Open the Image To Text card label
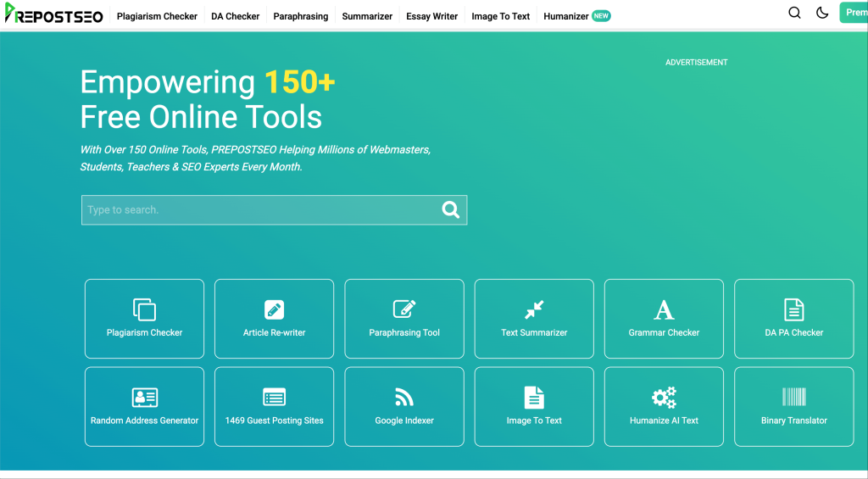The width and height of the screenshot is (868, 479). click(x=534, y=421)
